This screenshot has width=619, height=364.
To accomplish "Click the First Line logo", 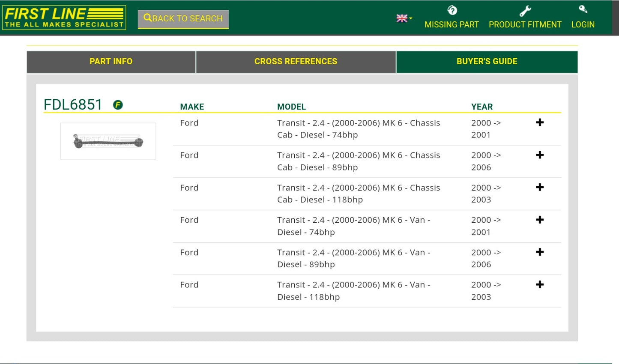I will pyautogui.click(x=64, y=18).
